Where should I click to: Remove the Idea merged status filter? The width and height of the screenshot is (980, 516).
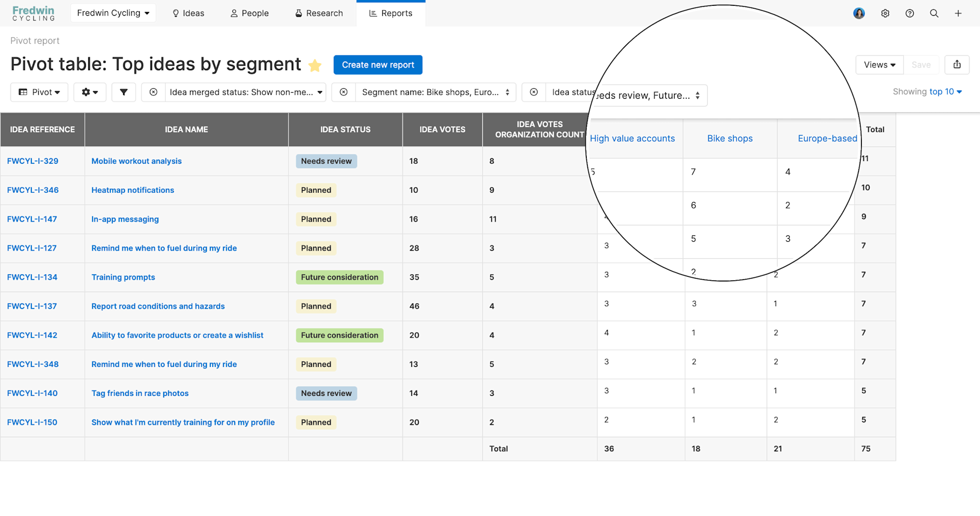153,92
